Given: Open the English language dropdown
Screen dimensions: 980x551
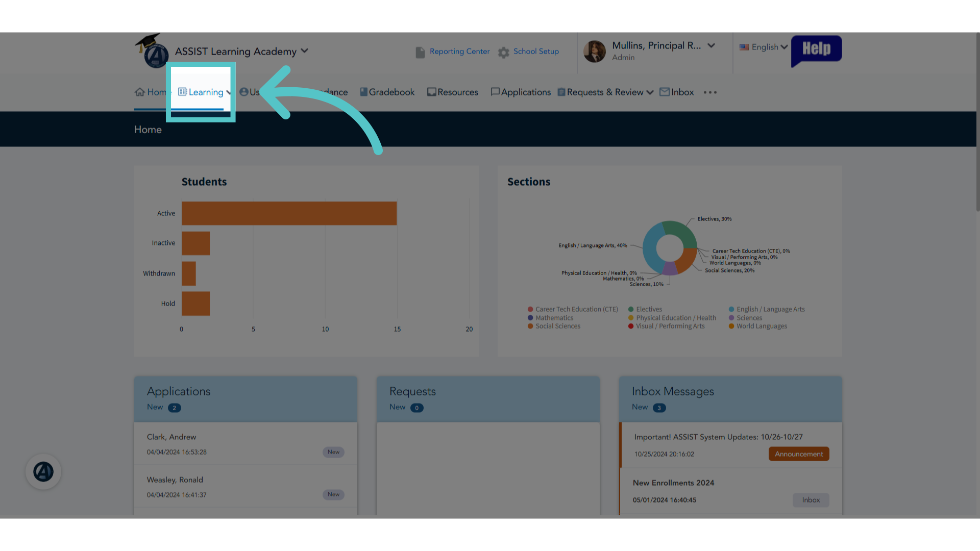Looking at the screenshot, I should pyautogui.click(x=764, y=47).
